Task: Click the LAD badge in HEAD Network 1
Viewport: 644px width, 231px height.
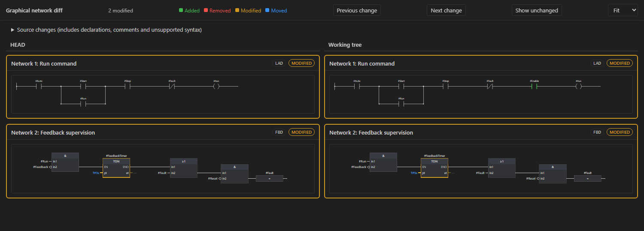Action: click(279, 63)
